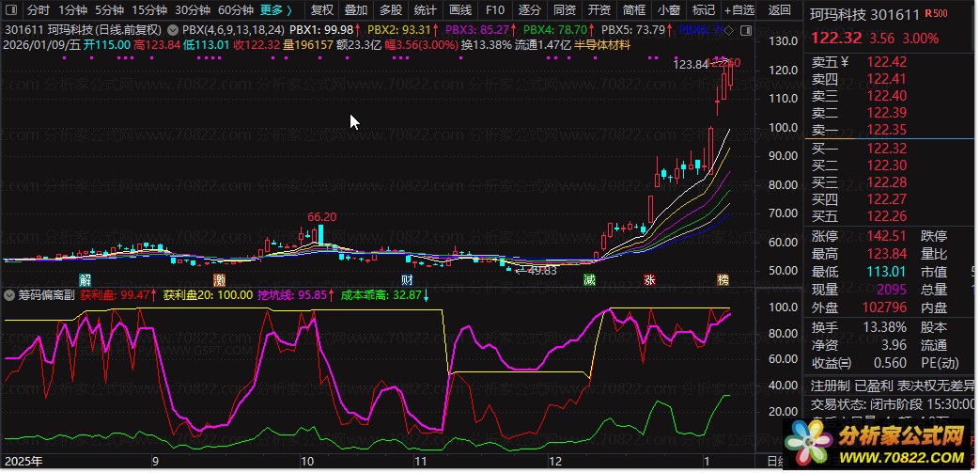Expand the PBX indicator dropdown arrow
Image resolution: width=980 pixels, height=473 pixels.
click(x=173, y=29)
